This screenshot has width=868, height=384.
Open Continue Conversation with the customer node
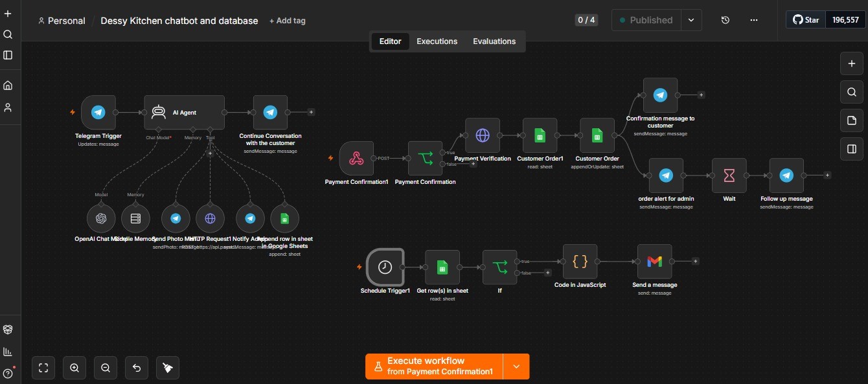point(270,113)
